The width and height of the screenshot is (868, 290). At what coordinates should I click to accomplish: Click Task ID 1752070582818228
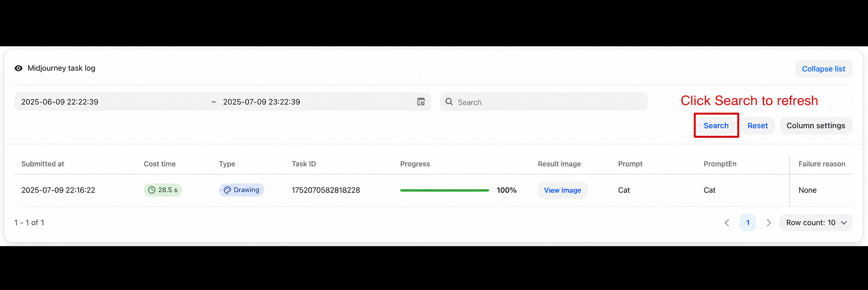tap(326, 190)
